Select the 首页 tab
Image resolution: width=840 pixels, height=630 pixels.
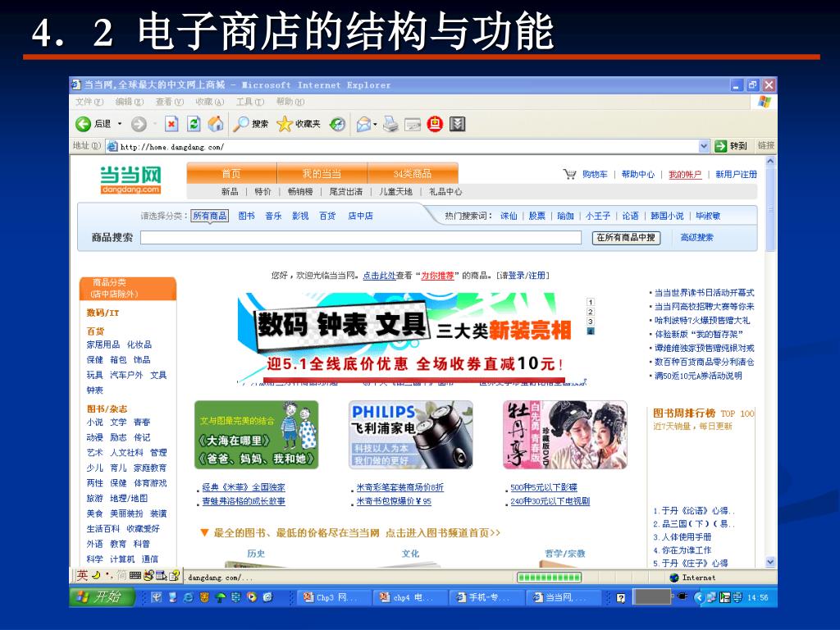pyautogui.click(x=231, y=174)
